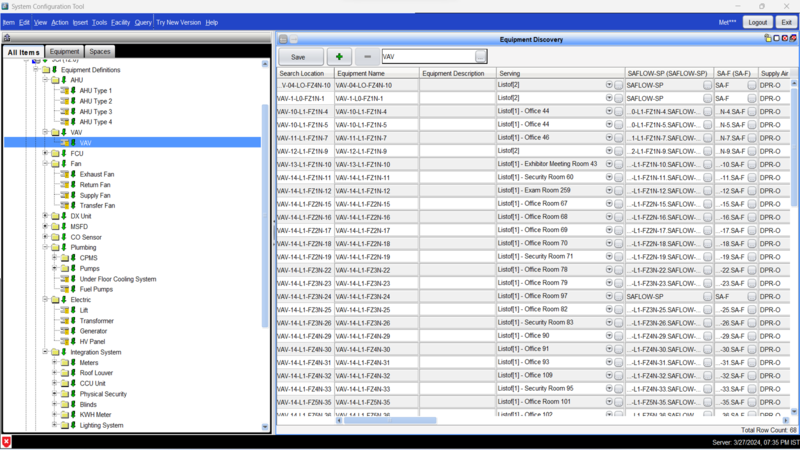Toggle the selector box beside Exam Room 259

point(619,190)
